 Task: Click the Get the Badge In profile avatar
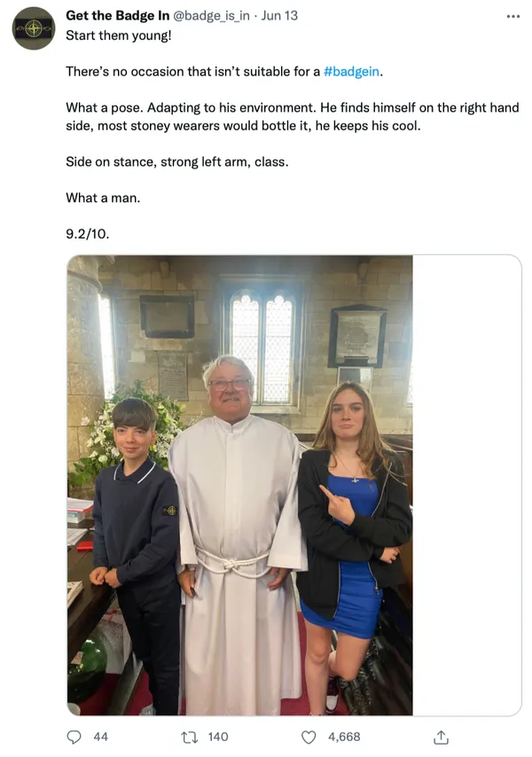tap(34, 27)
